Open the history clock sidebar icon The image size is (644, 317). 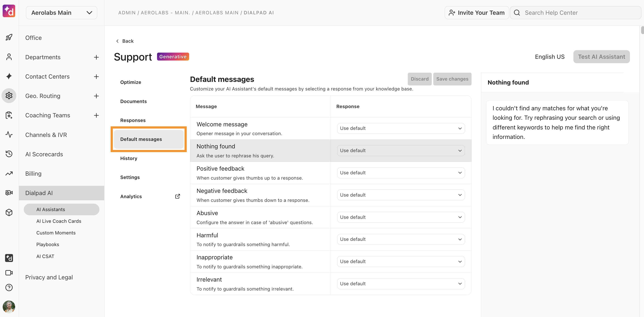(9, 154)
